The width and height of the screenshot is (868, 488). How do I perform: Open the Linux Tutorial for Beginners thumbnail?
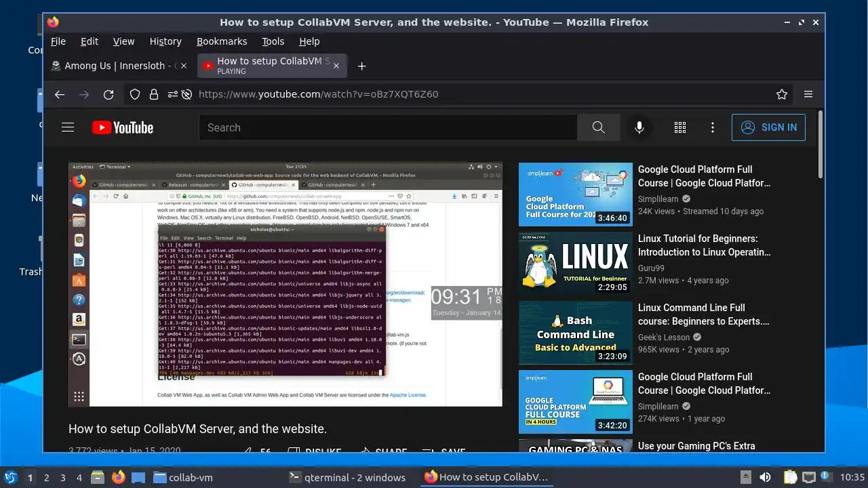tap(576, 264)
